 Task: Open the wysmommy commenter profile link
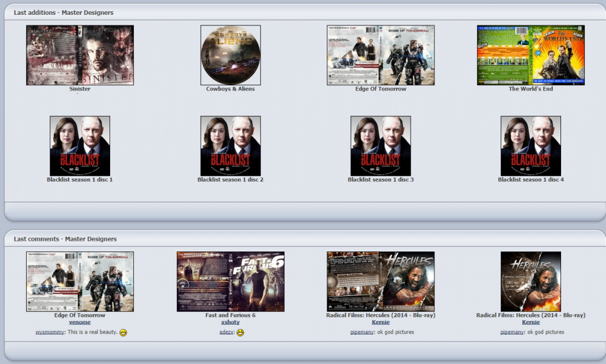(x=50, y=332)
